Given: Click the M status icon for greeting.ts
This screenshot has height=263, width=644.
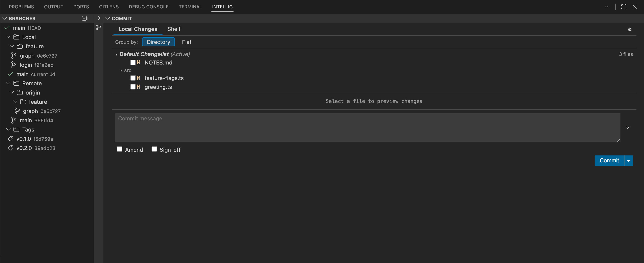Looking at the screenshot, I should [x=139, y=87].
